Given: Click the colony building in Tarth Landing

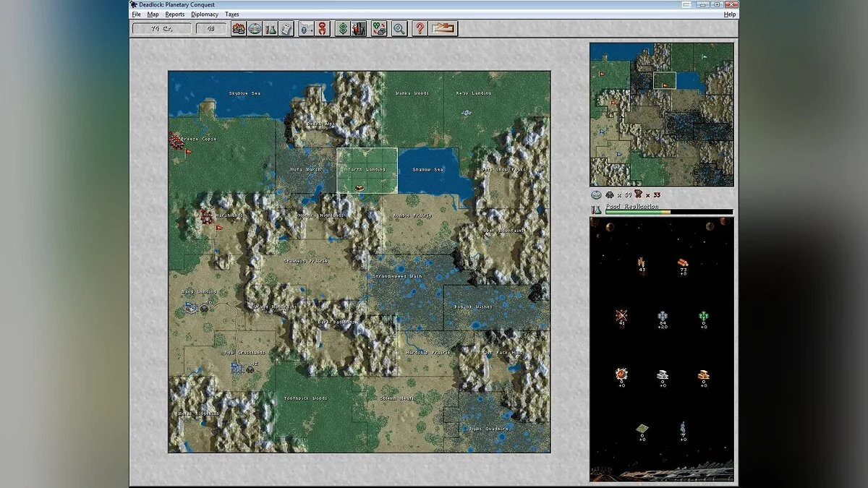Looking at the screenshot, I should pos(359,187).
